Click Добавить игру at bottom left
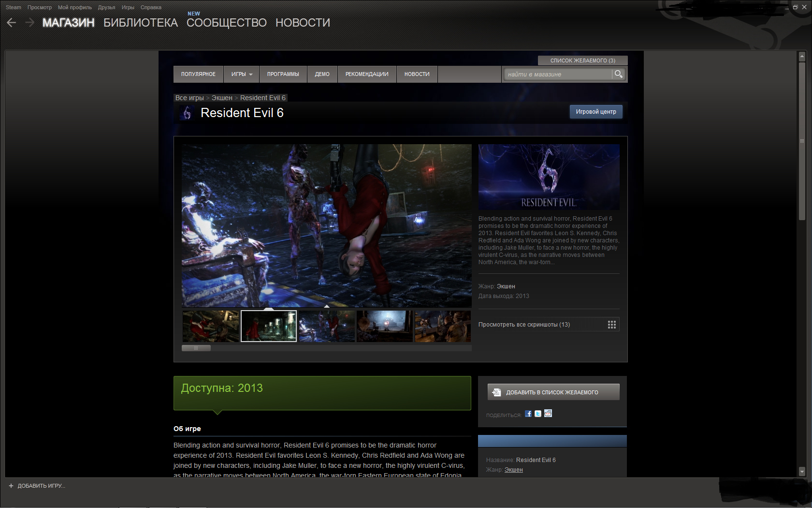Image resolution: width=812 pixels, height=508 pixels. pos(42,486)
